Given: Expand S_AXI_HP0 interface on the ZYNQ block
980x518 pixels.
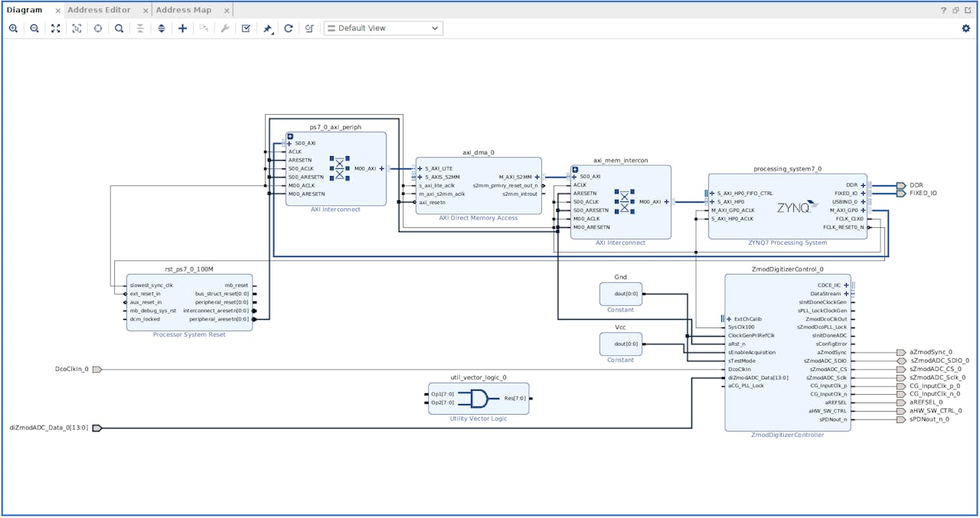Looking at the screenshot, I should tap(712, 202).
